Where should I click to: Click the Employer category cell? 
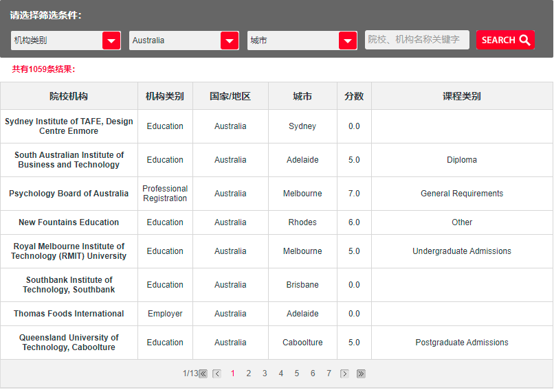(165, 314)
